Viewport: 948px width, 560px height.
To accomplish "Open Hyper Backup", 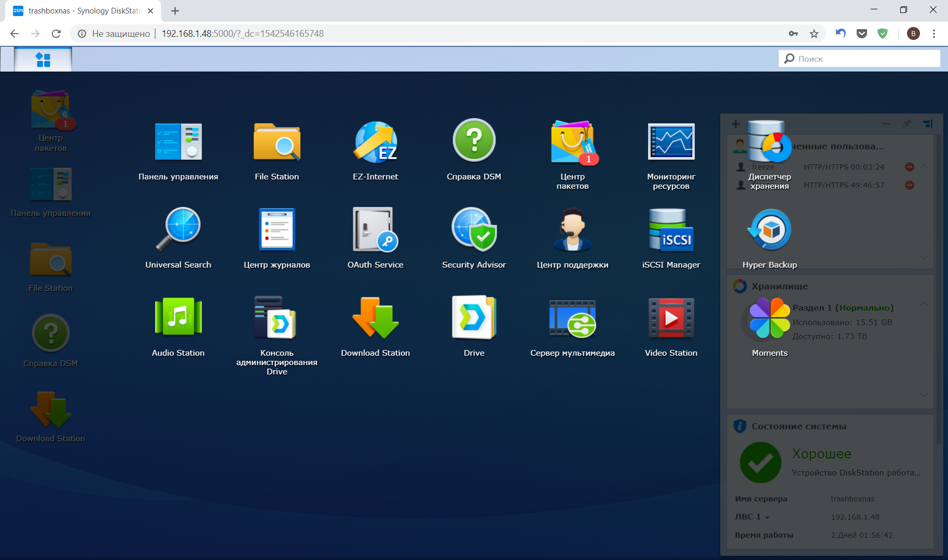I will click(x=770, y=239).
